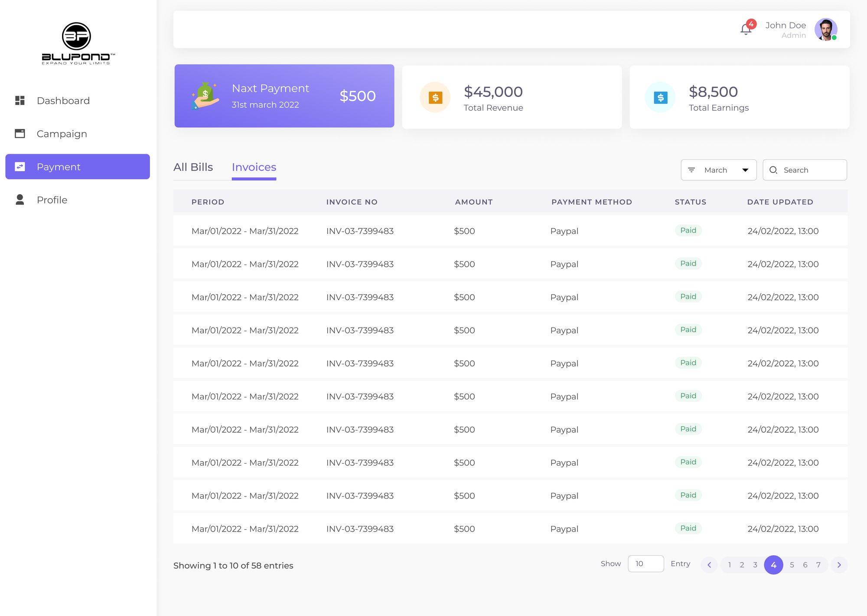
Task: Click the notification bell icon
Action: point(746,29)
